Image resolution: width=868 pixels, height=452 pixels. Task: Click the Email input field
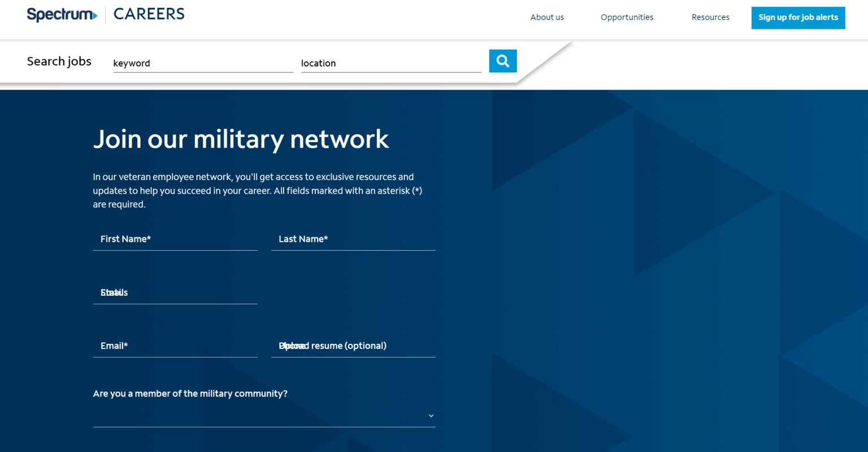pyautogui.click(x=175, y=346)
